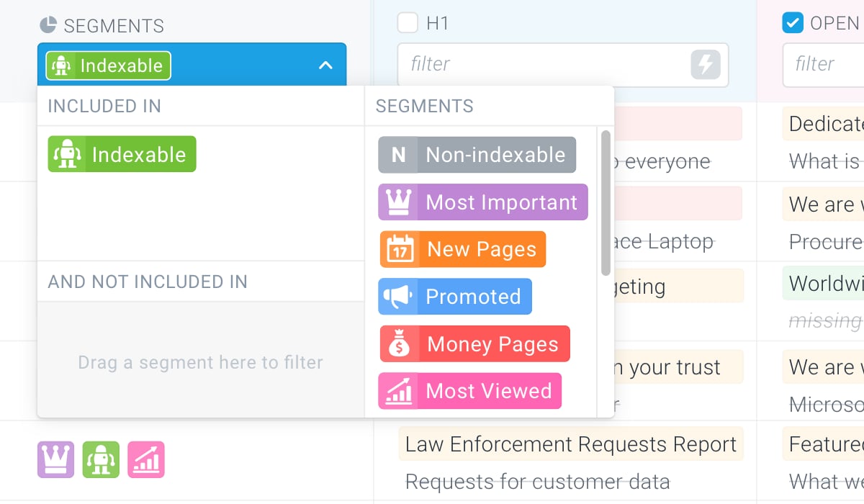Click the money bag icon on Money Pages
The height and width of the screenshot is (504, 864).
coord(400,344)
